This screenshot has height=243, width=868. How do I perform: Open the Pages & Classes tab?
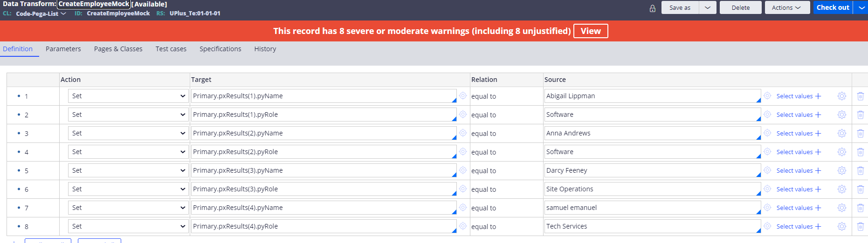coord(118,49)
